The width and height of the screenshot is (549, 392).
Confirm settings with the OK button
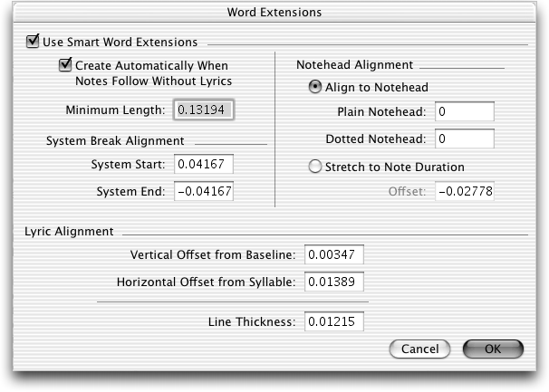493,349
